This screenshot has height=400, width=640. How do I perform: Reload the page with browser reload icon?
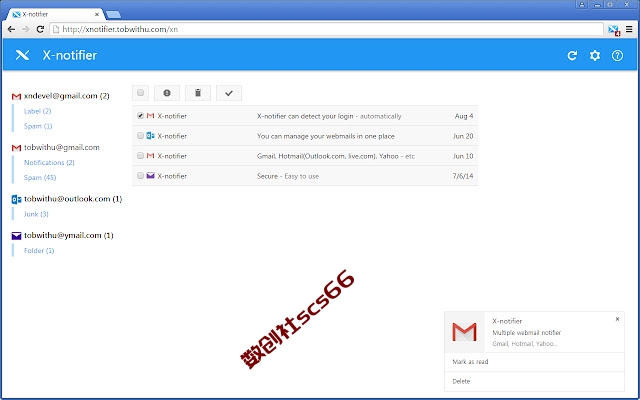(40, 29)
